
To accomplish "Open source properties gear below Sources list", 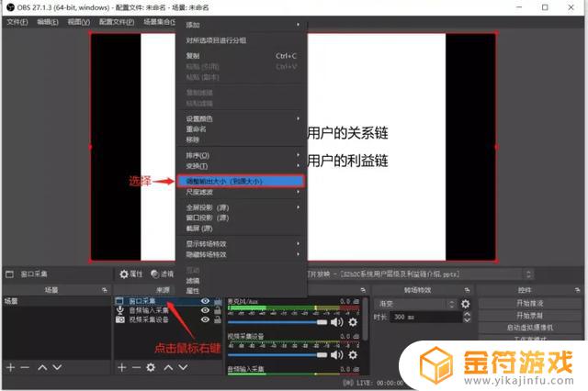I will 151,367.
